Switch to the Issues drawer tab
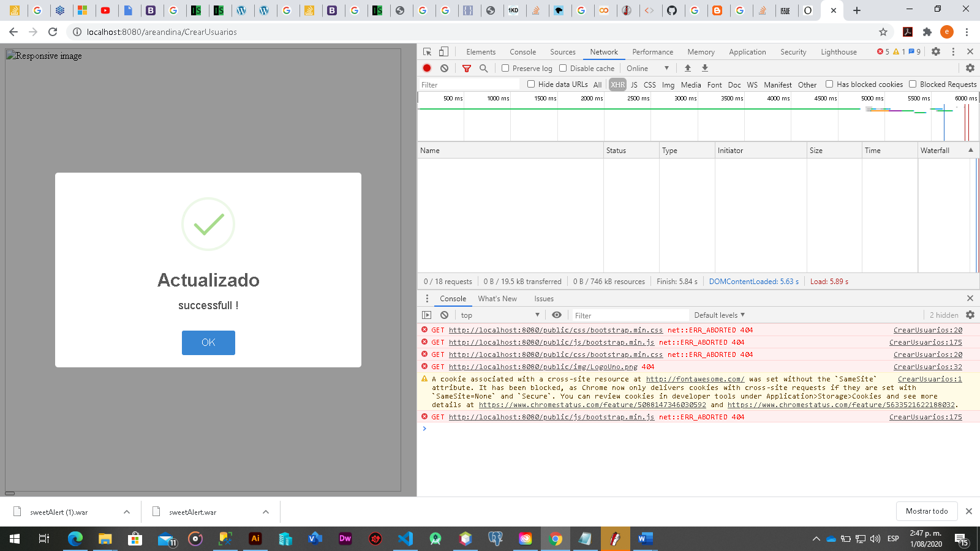The image size is (980, 551). click(544, 299)
